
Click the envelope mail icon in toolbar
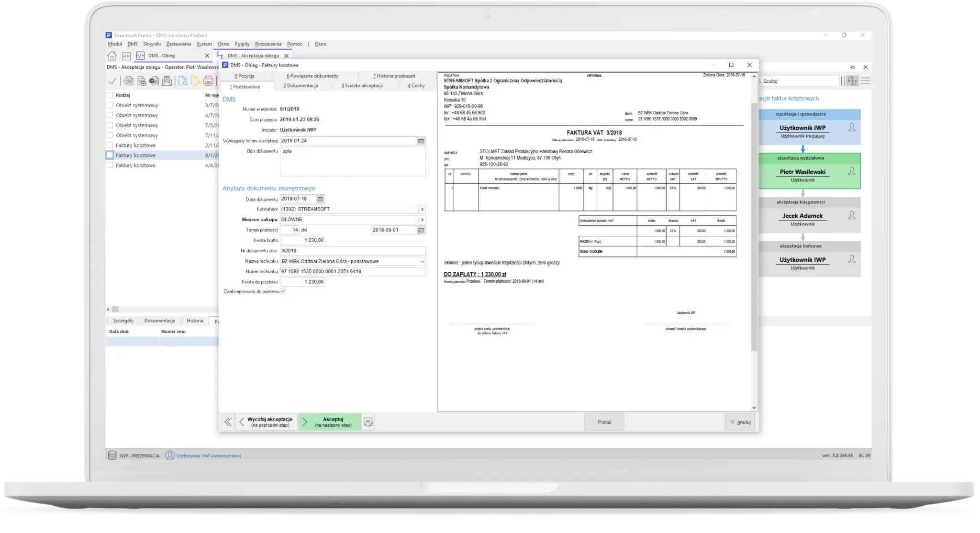click(x=167, y=81)
